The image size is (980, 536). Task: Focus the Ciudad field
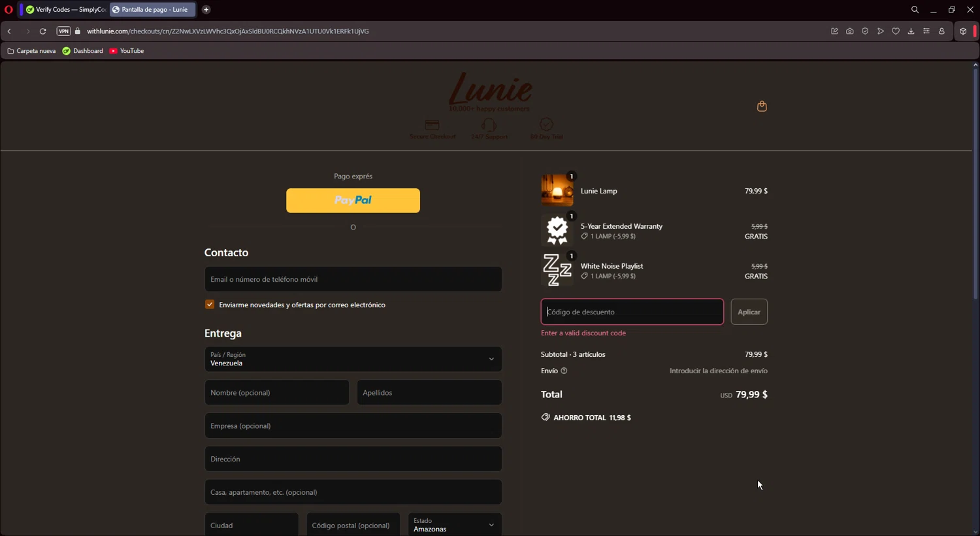pyautogui.click(x=252, y=525)
